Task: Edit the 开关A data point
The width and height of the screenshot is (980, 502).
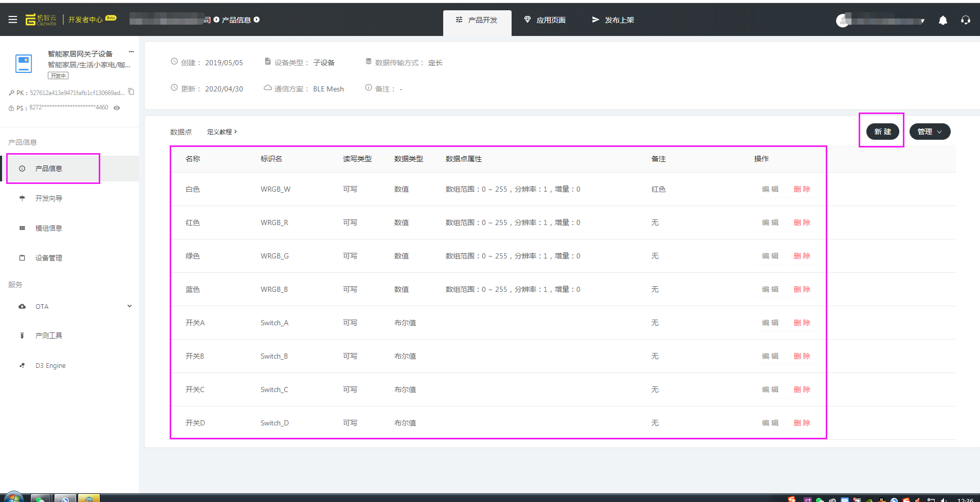Action: pyautogui.click(x=770, y=323)
